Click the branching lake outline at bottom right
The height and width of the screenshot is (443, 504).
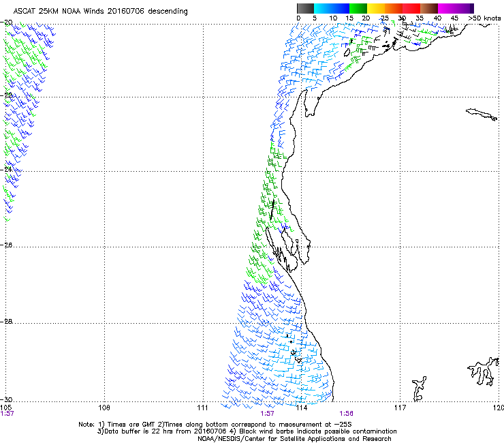484,371
